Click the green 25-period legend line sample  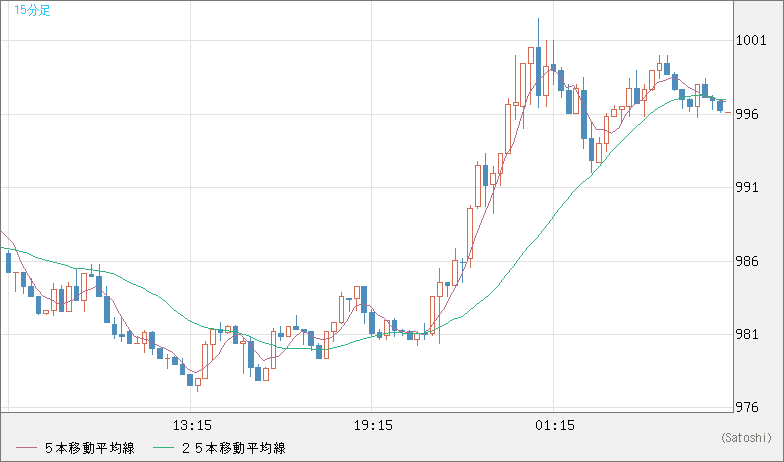(163, 448)
